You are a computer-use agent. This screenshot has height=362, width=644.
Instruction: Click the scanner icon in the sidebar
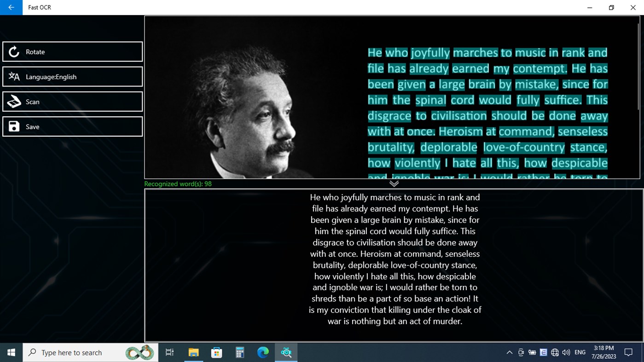coord(14,101)
